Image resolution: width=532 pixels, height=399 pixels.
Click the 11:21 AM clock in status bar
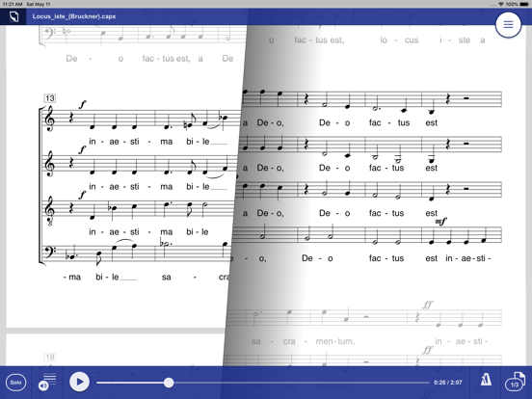pos(13,4)
